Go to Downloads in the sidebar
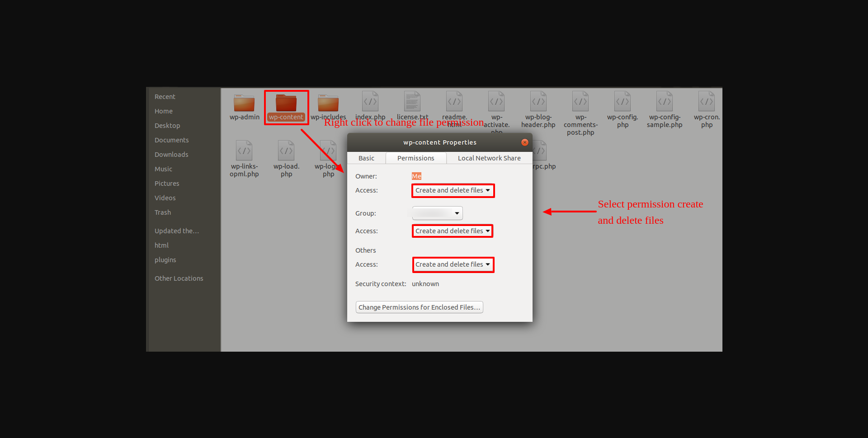 pos(171,155)
